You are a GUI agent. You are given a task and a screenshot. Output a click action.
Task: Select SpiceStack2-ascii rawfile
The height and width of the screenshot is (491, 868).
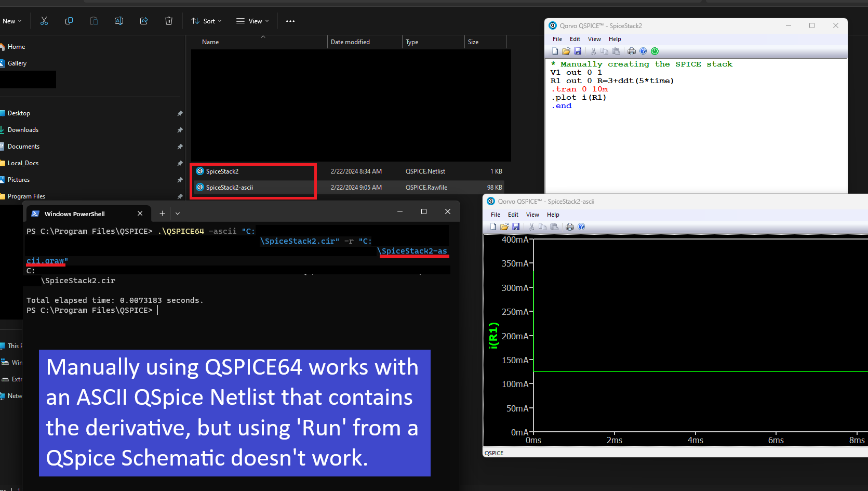point(230,188)
